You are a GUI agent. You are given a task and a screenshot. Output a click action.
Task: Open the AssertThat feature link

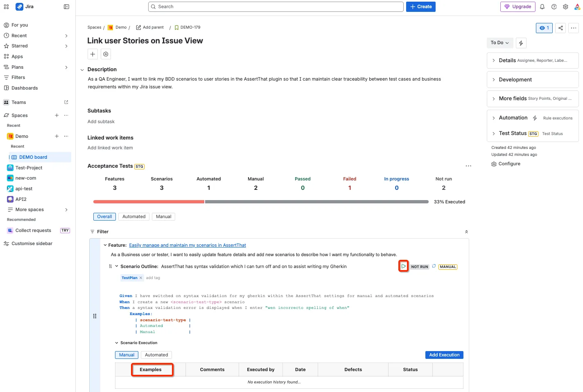188,246
